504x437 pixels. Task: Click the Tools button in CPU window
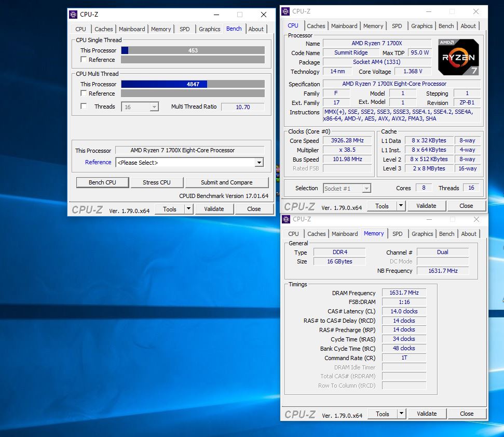382,206
